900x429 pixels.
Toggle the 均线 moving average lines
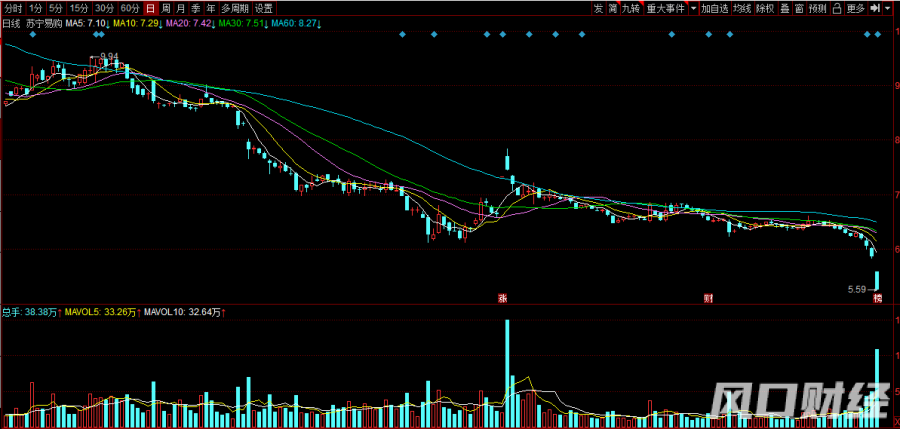(741, 8)
